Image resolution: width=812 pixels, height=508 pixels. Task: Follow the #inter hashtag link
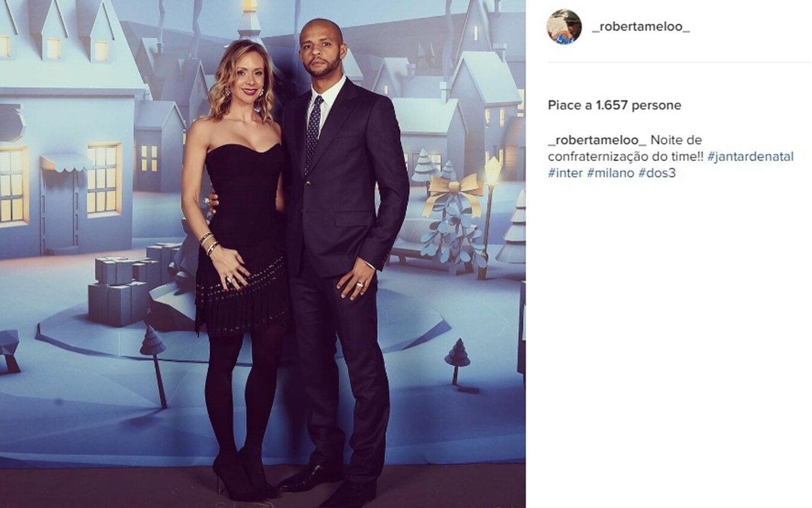click(x=565, y=173)
